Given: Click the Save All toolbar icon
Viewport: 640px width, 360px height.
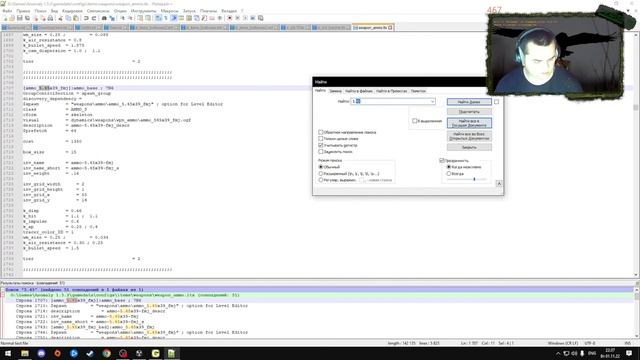Looking at the screenshot, I should click(27, 18).
